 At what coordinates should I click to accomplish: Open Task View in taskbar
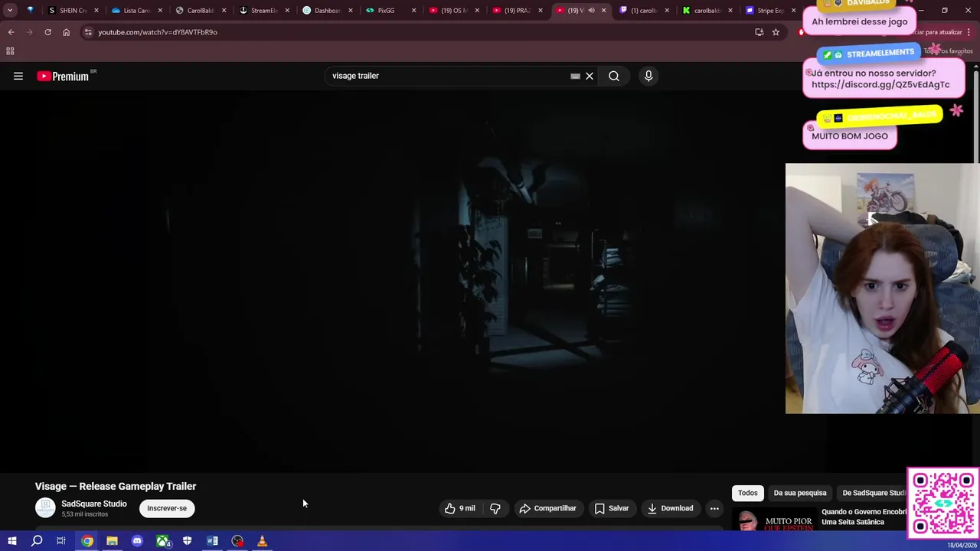61,541
